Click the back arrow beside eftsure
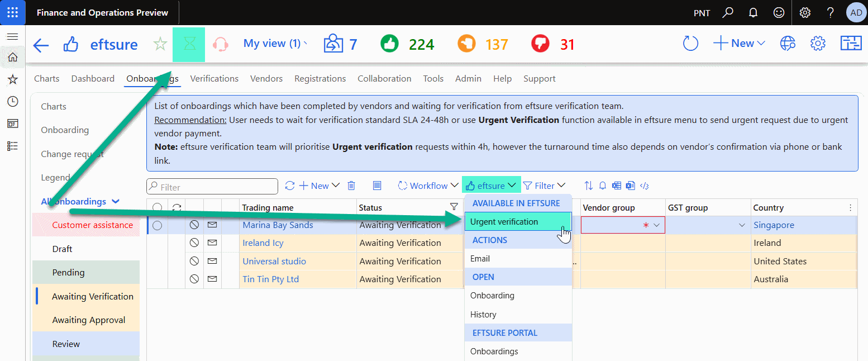This screenshot has width=868, height=361. pyautogui.click(x=41, y=45)
